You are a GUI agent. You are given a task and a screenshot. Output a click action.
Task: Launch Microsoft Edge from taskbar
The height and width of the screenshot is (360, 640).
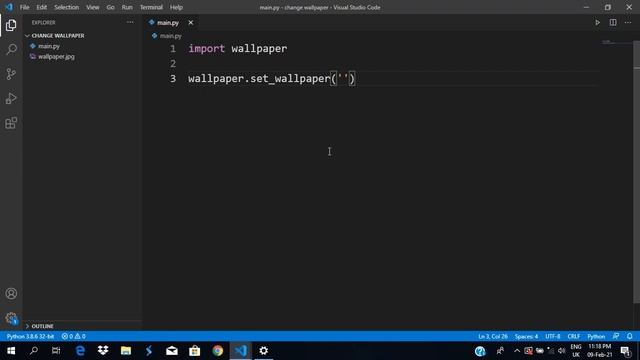[x=80, y=351]
